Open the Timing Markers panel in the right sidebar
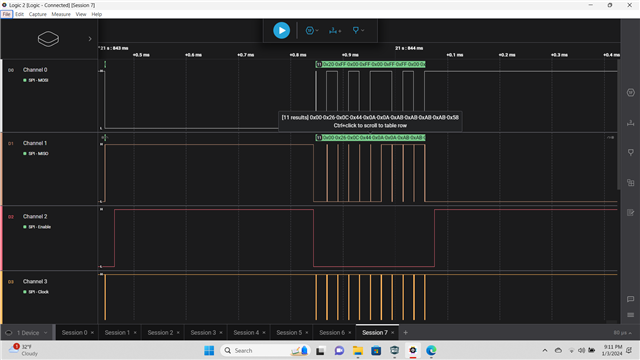640x360 pixels. [631, 152]
